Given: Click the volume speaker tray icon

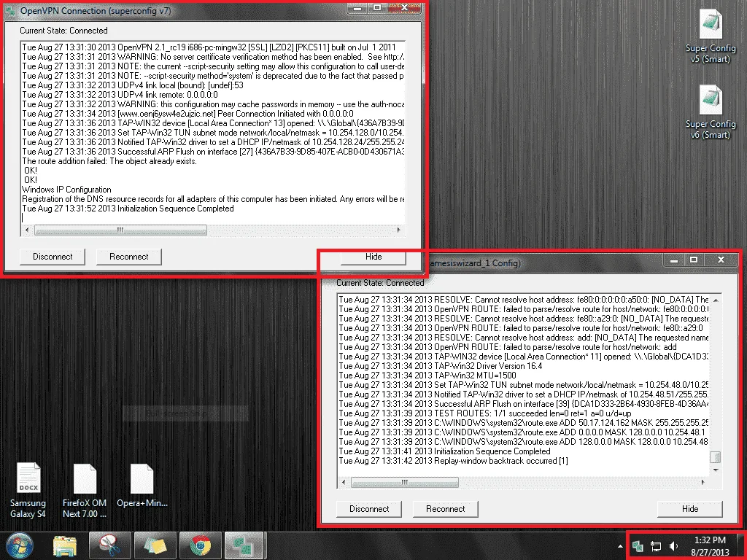Looking at the screenshot, I should [x=673, y=546].
